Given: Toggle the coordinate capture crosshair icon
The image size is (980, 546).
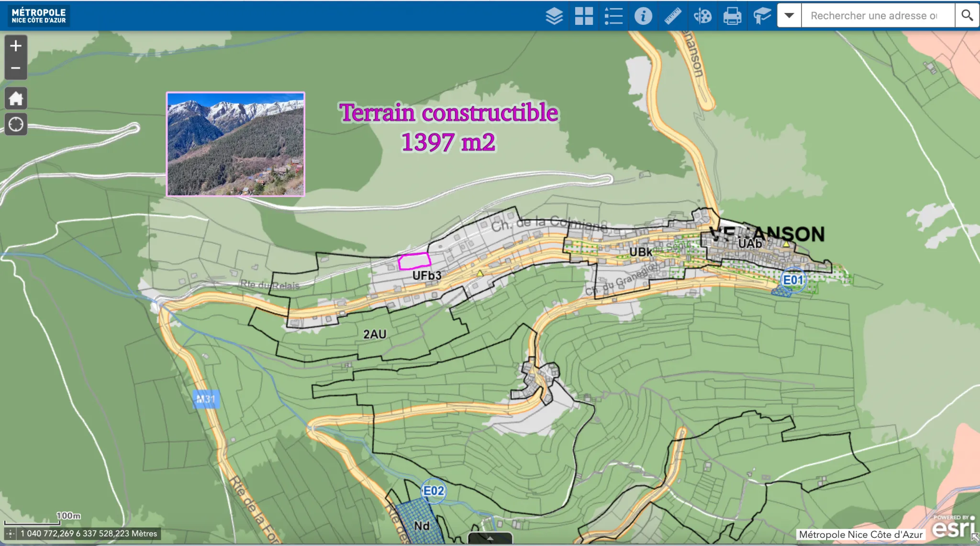Looking at the screenshot, I should (x=10, y=534).
